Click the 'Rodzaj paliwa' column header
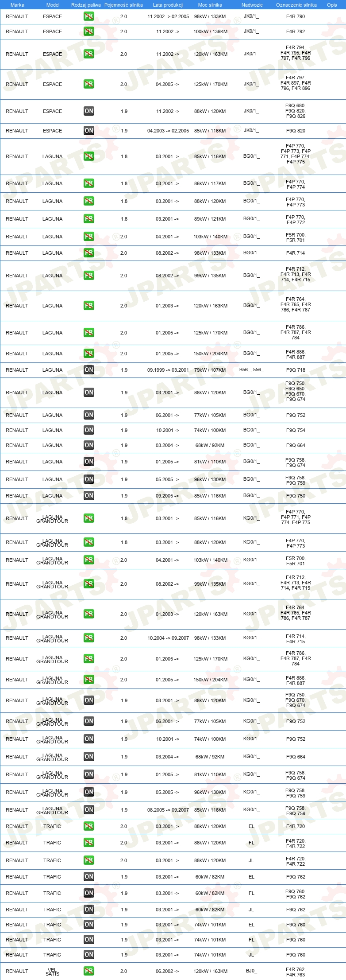 coord(86,5)
